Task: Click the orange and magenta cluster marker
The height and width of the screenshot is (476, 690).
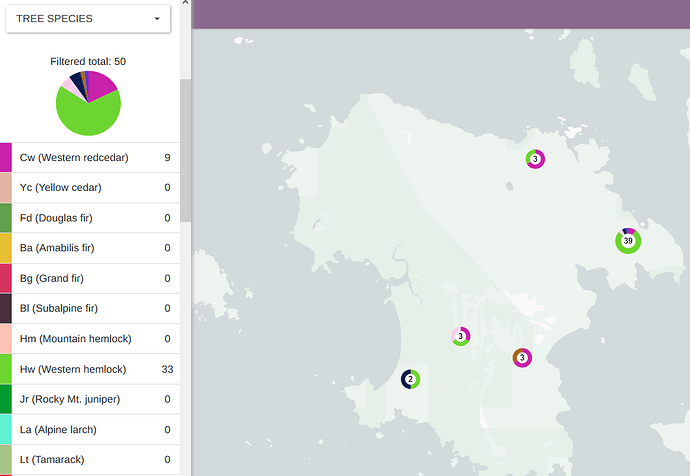Action: click(x=522, y=357)
